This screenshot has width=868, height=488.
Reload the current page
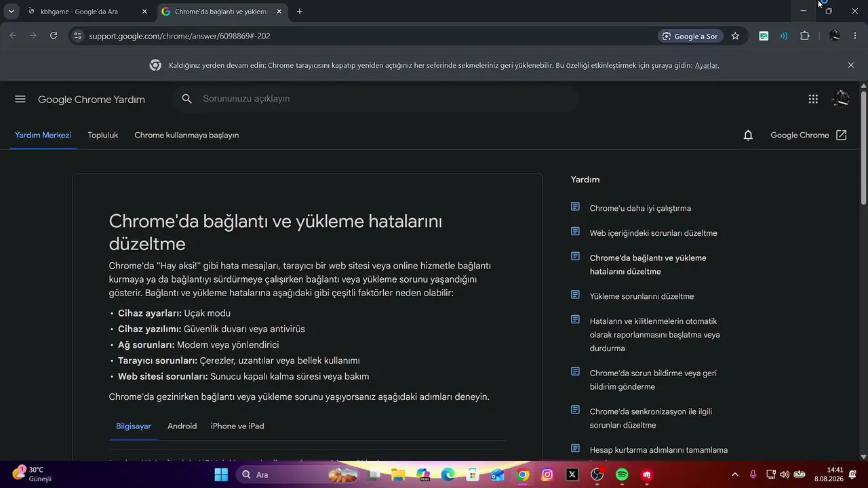click(x=54, y=36)
